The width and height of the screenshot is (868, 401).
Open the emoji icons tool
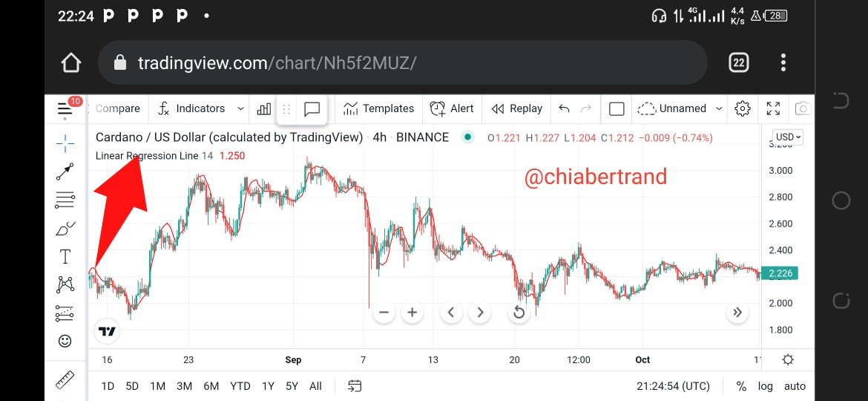point(65,341)
